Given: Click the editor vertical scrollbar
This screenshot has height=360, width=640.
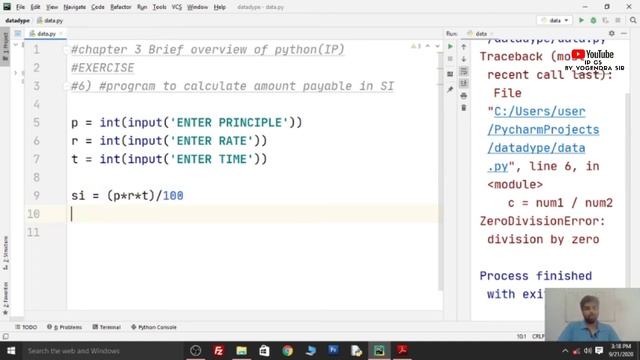Looking at the screenshot, I should pos(441,171).
